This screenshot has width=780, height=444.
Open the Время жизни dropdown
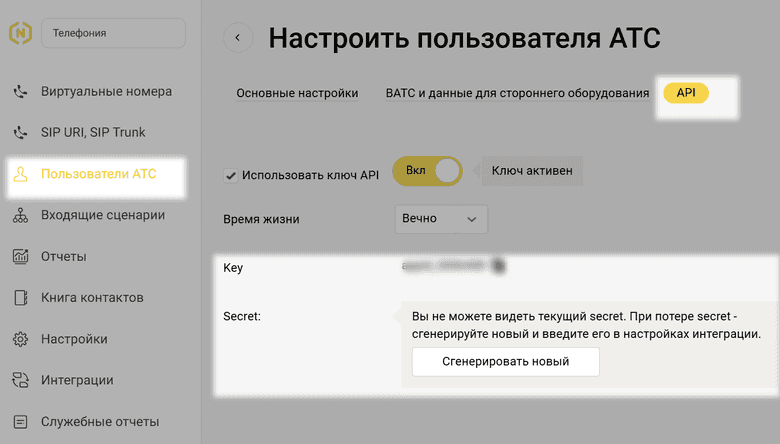pyautogui.click(x=442, y=219)
